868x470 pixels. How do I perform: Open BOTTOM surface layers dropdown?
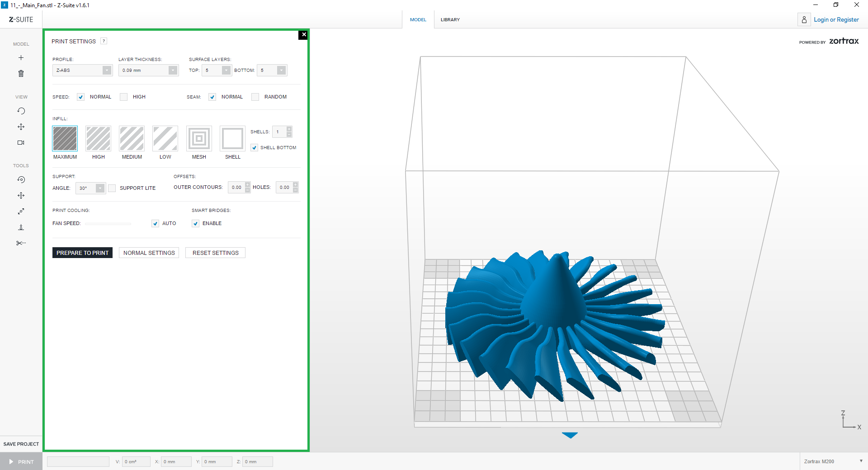[272, 70]
